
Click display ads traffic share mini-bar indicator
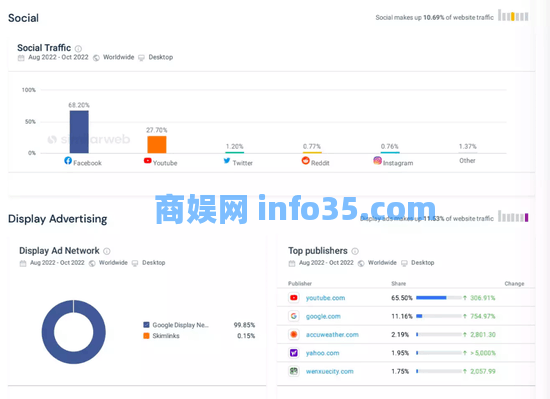[513, 217]
